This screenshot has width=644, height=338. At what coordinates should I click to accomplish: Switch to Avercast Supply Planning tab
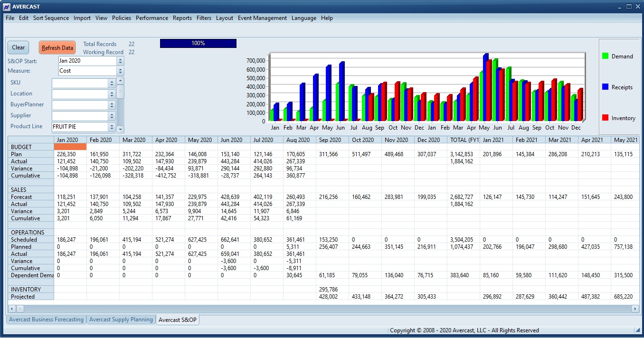(121, 319)
